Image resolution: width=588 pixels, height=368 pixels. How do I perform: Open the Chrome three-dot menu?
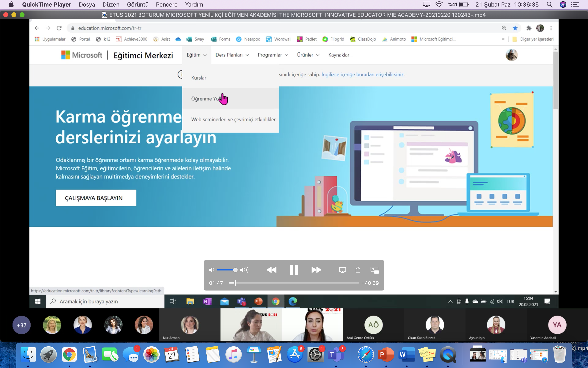point(551,28)
